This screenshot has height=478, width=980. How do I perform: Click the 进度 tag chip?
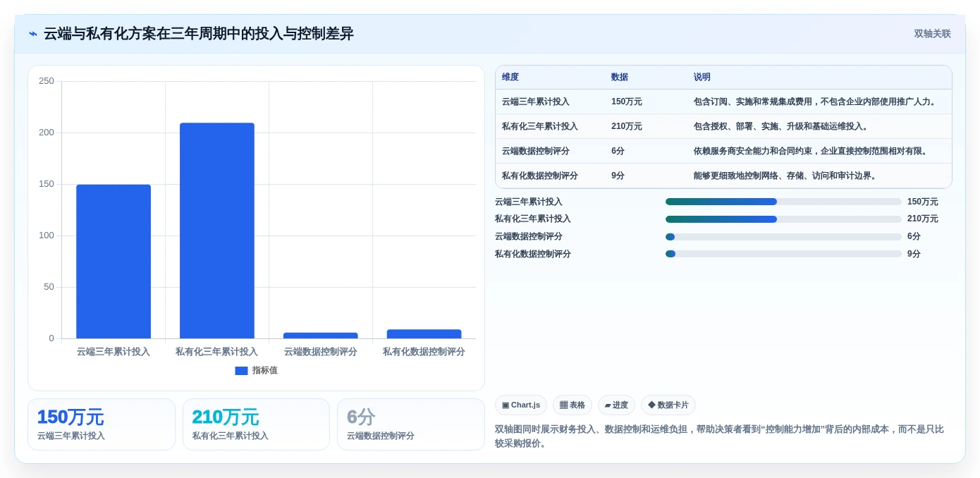[x=616, y=405]
